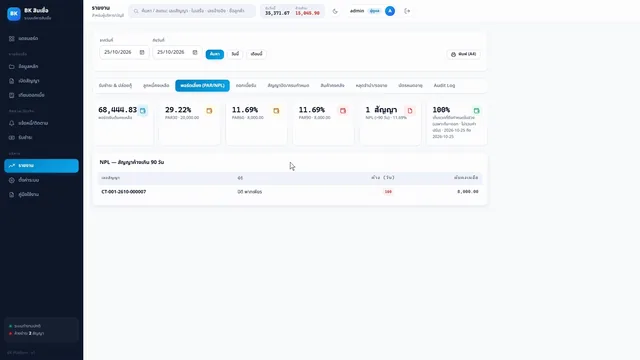The width and height of the screenshot is (640, 360).
Task: Click the 11.69% value on PAR90 card
Action: point(311,110)
